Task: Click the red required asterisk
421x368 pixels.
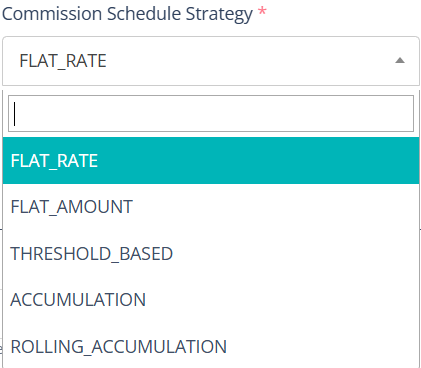Action: 262,11
